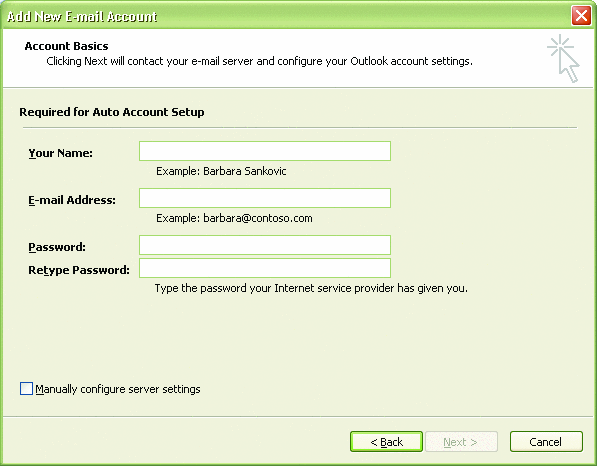Click the sparkling cursor icon in the header
597x466 pixels.
[x=563, y=58]
